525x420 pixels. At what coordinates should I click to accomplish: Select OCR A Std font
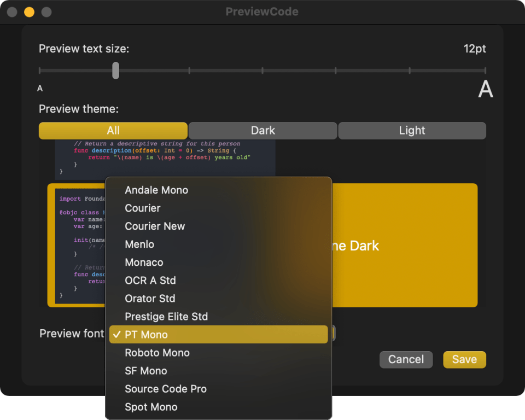coord(150,281)
